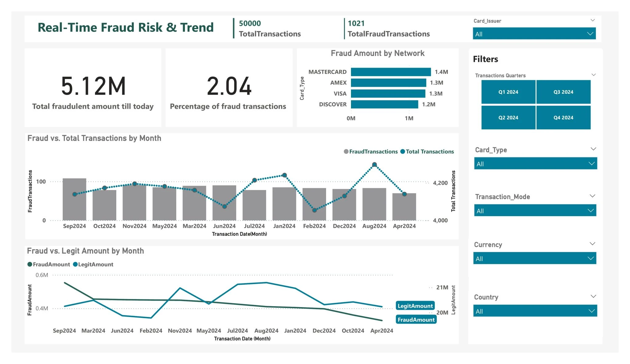
Task: Select Q1 2024 quarter tile
Action: pos(508,92)
